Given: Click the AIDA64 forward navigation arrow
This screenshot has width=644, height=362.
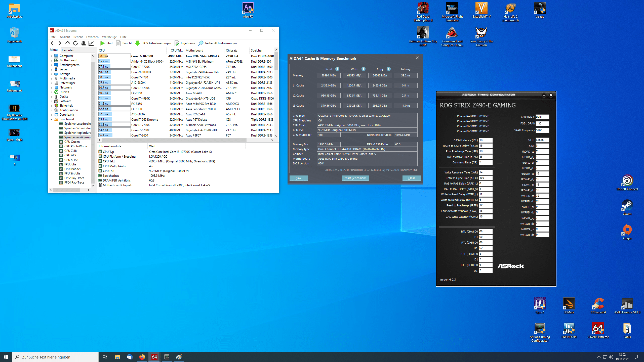Looking at the screenshot, I should tap(60, 43).
